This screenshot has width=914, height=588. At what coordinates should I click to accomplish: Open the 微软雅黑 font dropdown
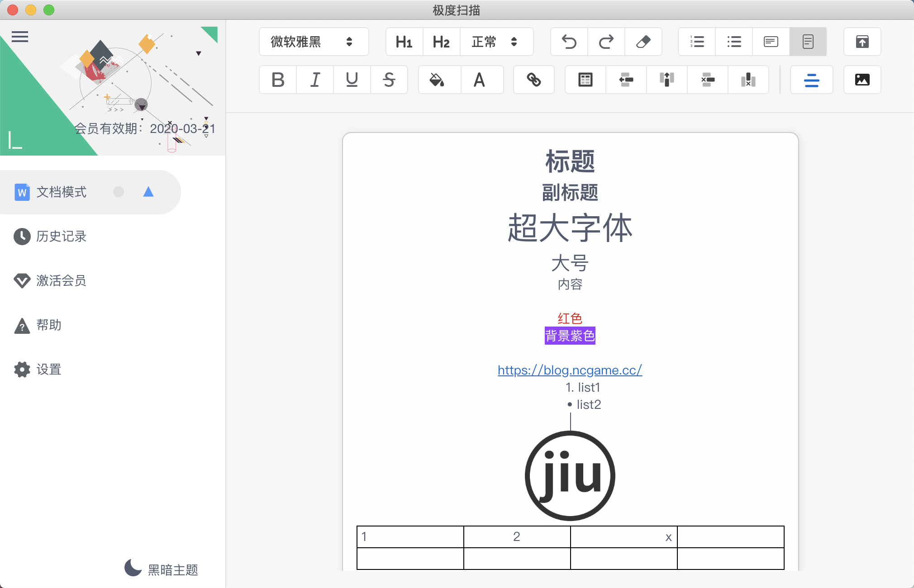pyautogui.click(x=313, y=42)
